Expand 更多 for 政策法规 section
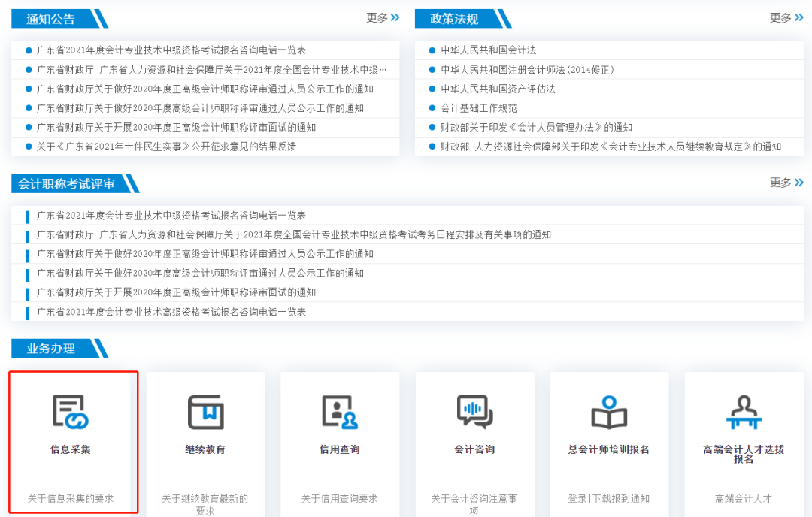Viewport: 812px width, 517px height. [786, 17]
